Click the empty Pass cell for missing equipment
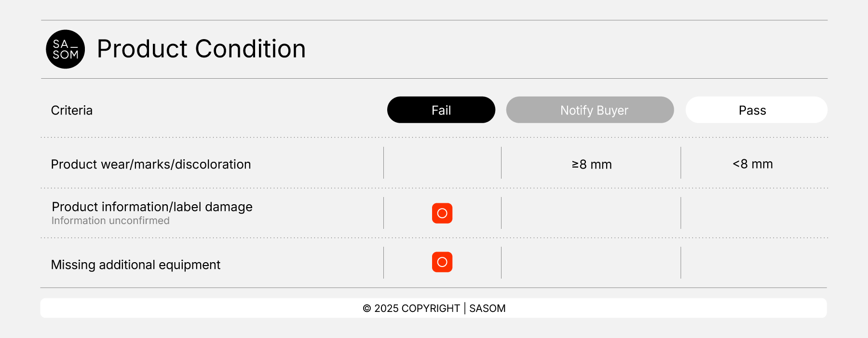This screenshot has width=868, height=338. (753, 263)
